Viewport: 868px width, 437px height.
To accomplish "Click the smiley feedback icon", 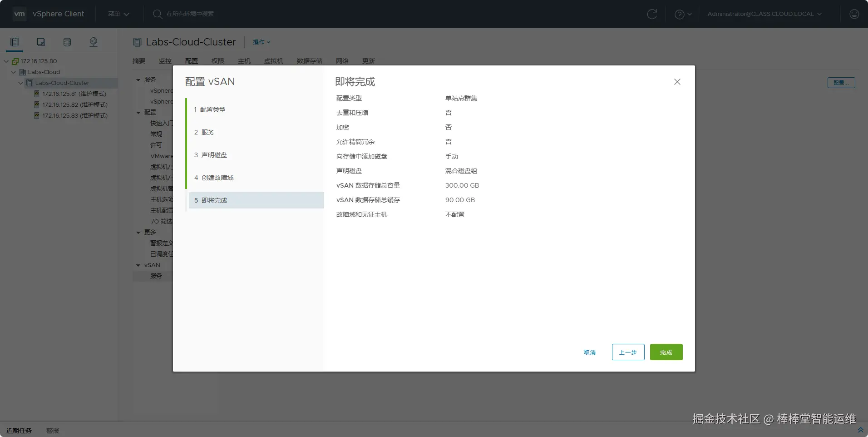I will click(x=854, y=14).
